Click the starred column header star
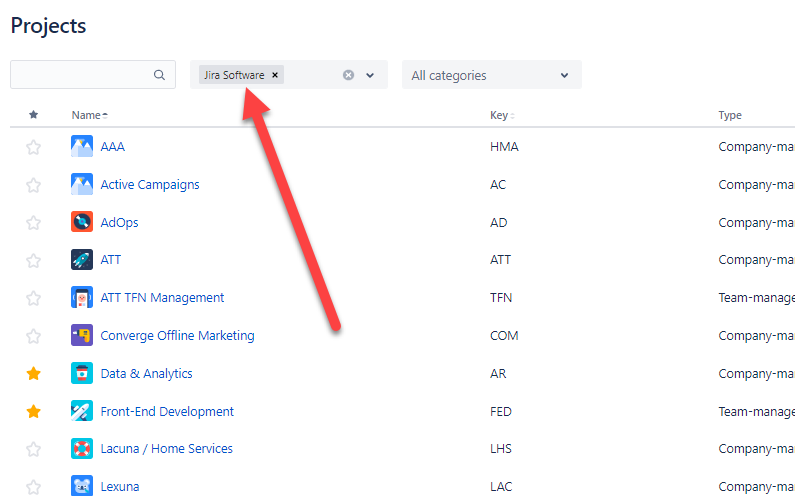The width and height of the screenshot is (795, 496). pos(33,115)
